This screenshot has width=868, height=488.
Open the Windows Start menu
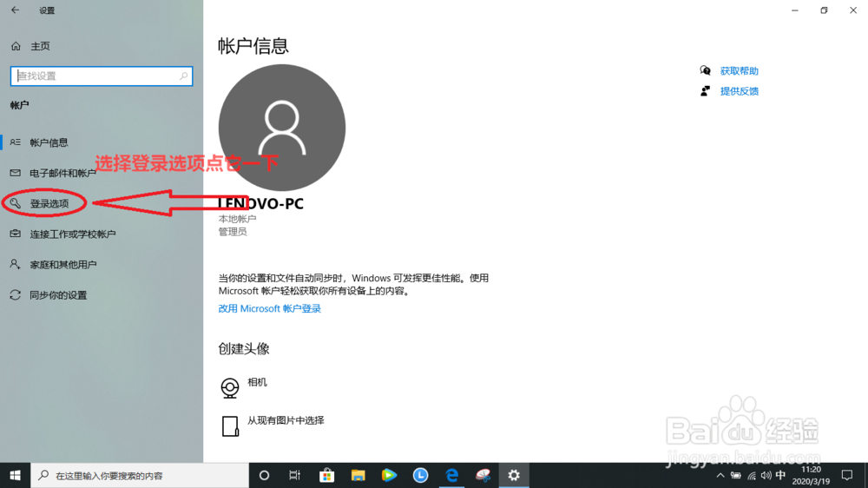click(x=15, y=475)
